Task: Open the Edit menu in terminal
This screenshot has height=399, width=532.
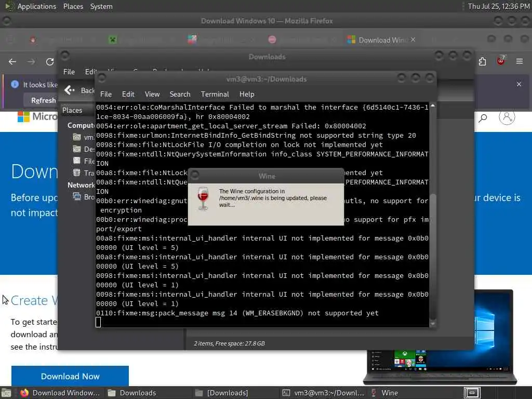Action: click(x=128, y=94)
